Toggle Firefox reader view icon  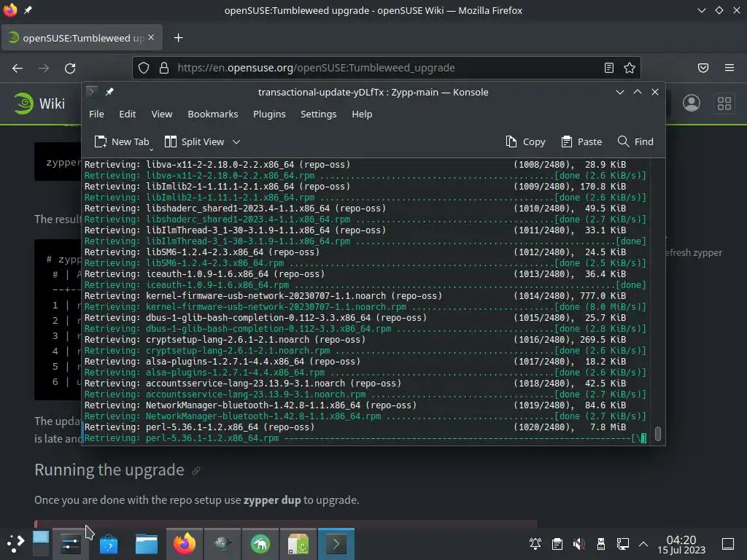[x=609, y=68]
